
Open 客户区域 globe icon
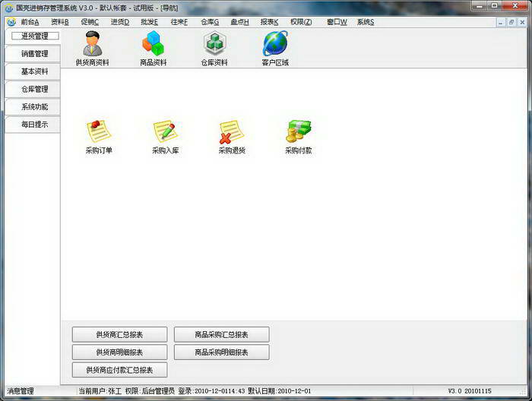[275, 48]
